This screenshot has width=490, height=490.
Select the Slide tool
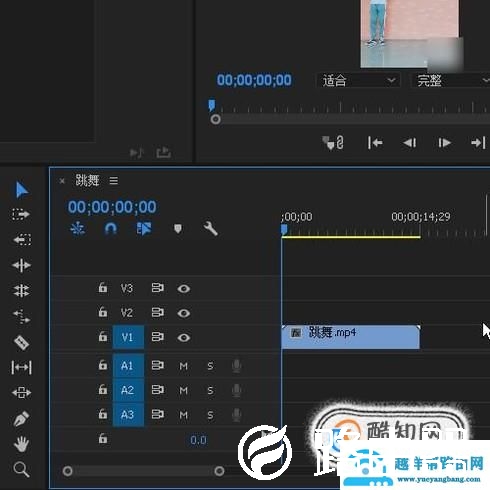(x=21, y=393)
